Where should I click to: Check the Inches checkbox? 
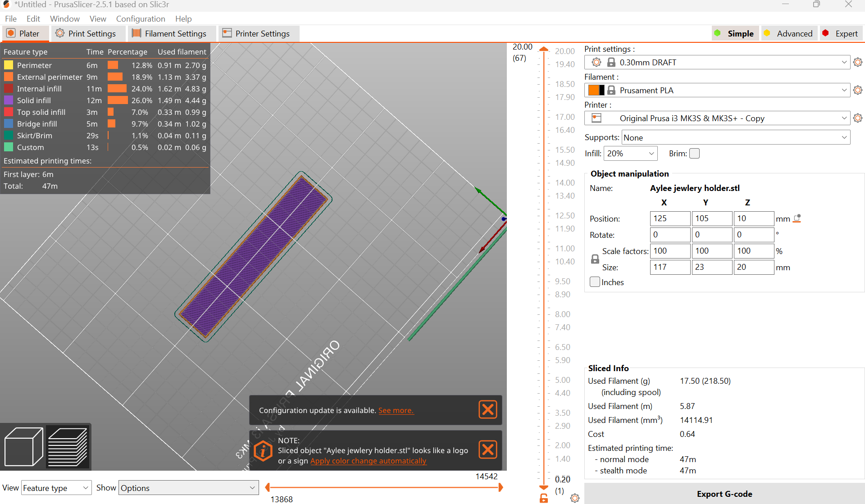(x=595, y=282)
